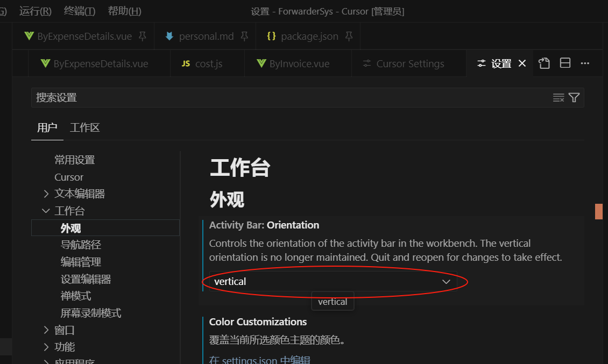Split editor layout icon
The image size is (608, 364).
tap(565, 63)
